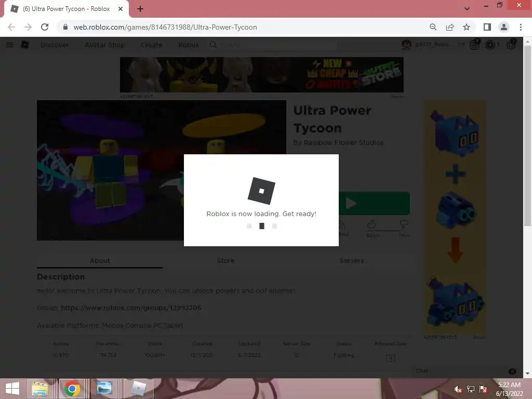
Task: Click the share this page icon
Action: [x=450, y=27]
